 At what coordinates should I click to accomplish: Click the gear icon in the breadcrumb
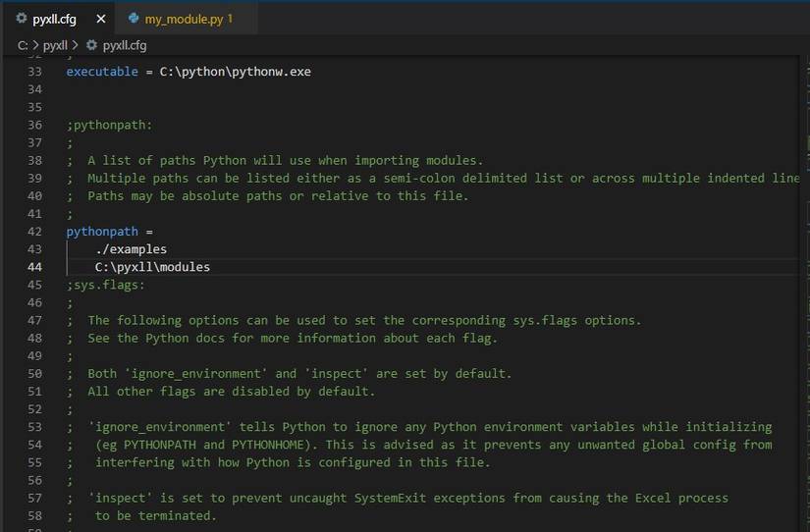tap(92, 45)
